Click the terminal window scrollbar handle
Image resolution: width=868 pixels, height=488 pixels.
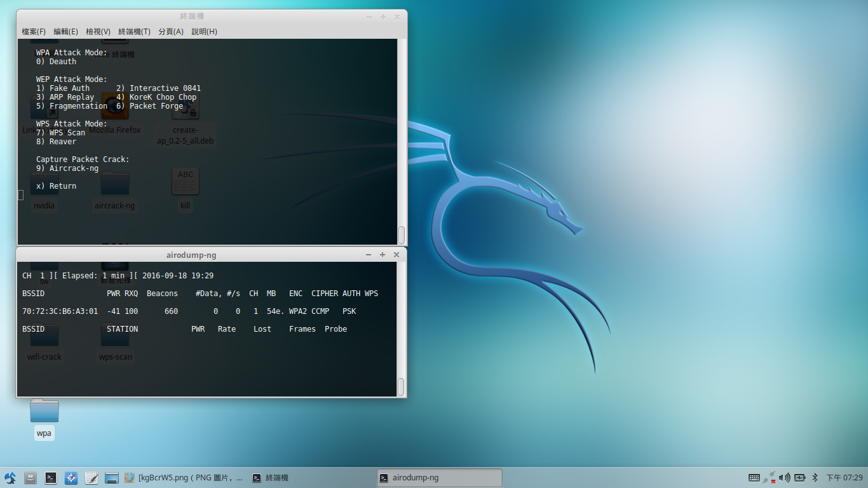pyautogui.click(x=402, y=234)
